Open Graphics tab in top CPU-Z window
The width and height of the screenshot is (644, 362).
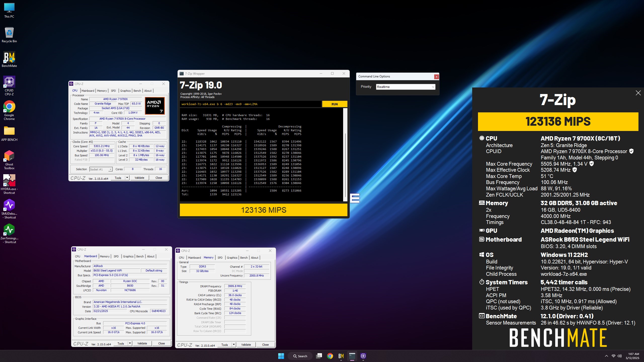click(x=125, y=91)
